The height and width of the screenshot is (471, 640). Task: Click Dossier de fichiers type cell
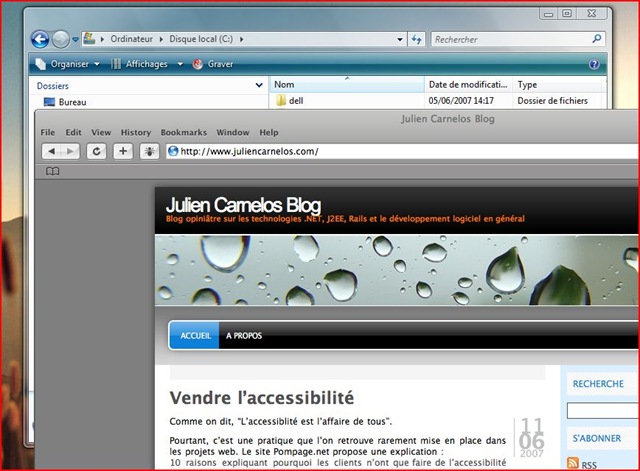tap(552, 101)
